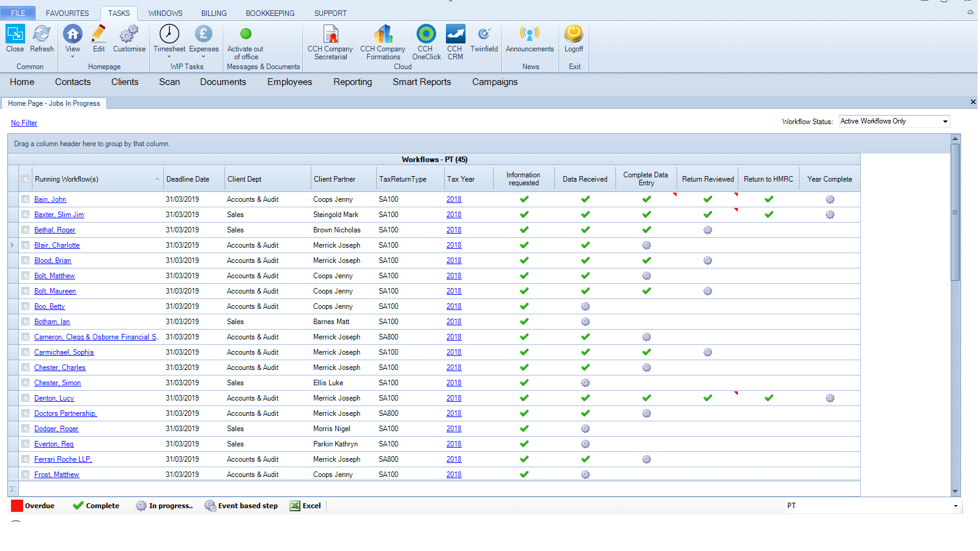980x551 pixels.
Task: Click Data Received gear for Boo, Betty
Action: tap(585, 306)
